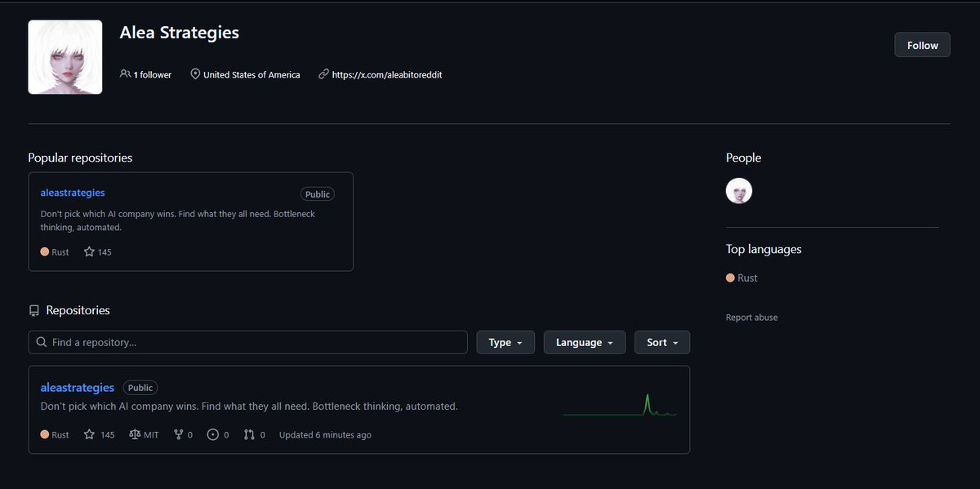Click the Public badge in the Repositories list row
The width and height of the screenshot is (980, 489).
(x=140, y=388)
